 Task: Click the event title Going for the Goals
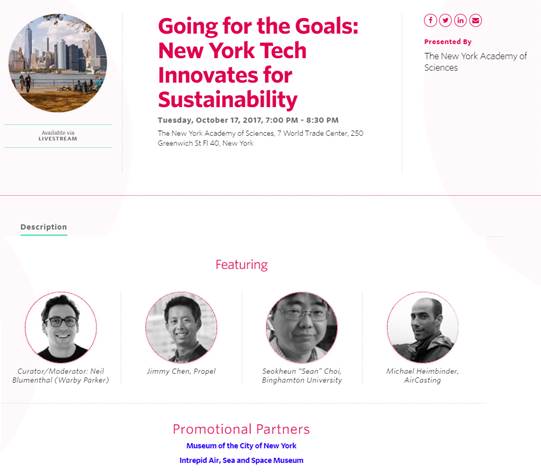[258, 63]
